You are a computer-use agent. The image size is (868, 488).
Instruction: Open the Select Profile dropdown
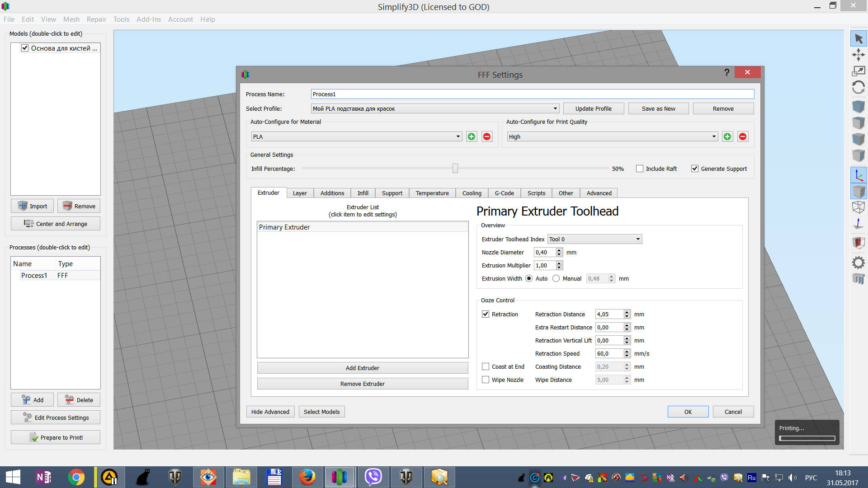click(x=435, y=108)
